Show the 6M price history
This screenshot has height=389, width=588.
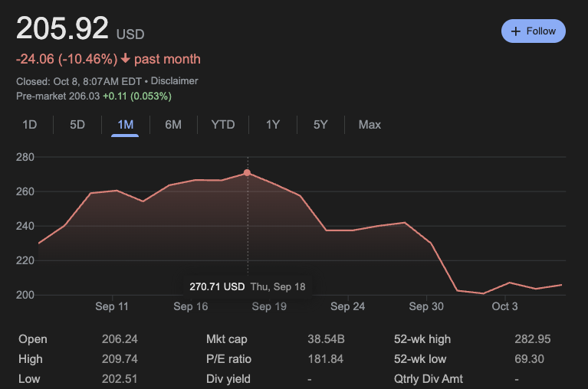pyautogui.click(x=173, y=125)
